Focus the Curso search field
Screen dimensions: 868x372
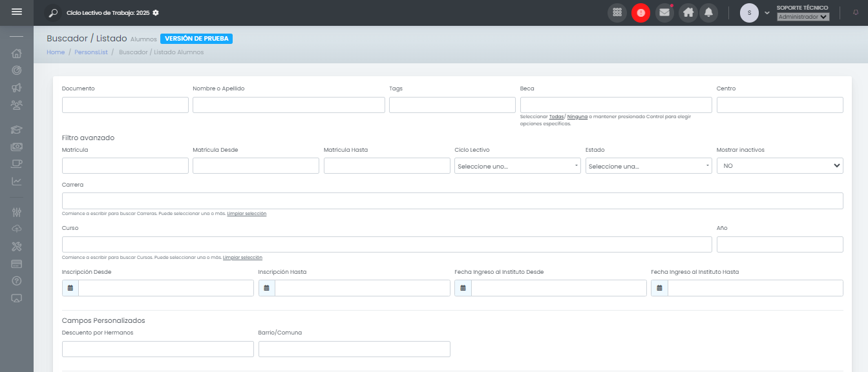click(387, 244)
